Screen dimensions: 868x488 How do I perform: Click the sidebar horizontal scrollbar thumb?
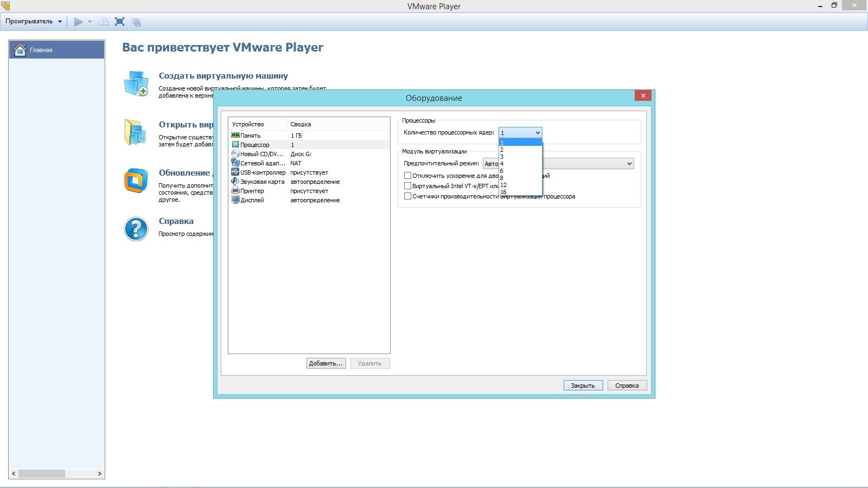42,474
